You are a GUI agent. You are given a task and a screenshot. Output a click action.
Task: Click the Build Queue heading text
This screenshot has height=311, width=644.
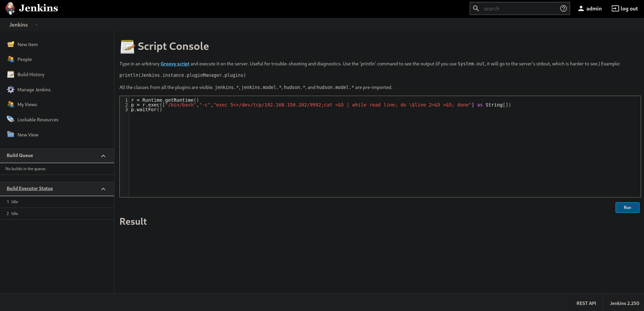[x=20, y=155]
